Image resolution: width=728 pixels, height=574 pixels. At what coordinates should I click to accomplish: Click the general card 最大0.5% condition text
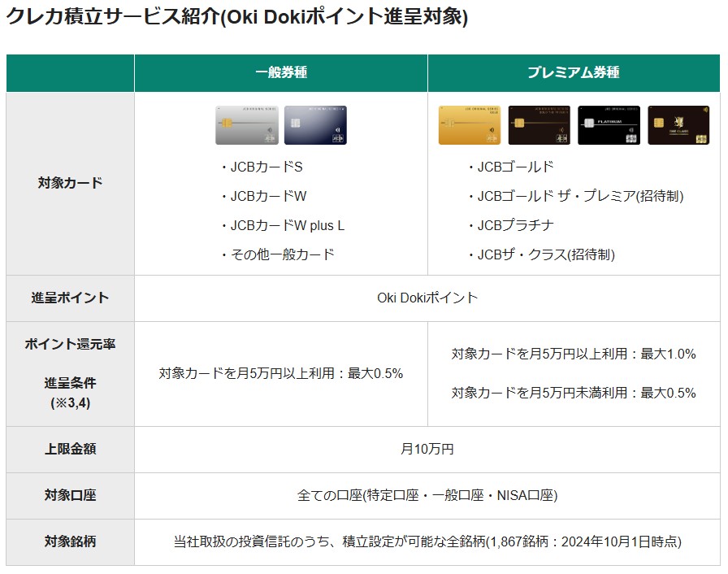coord(281,373)
